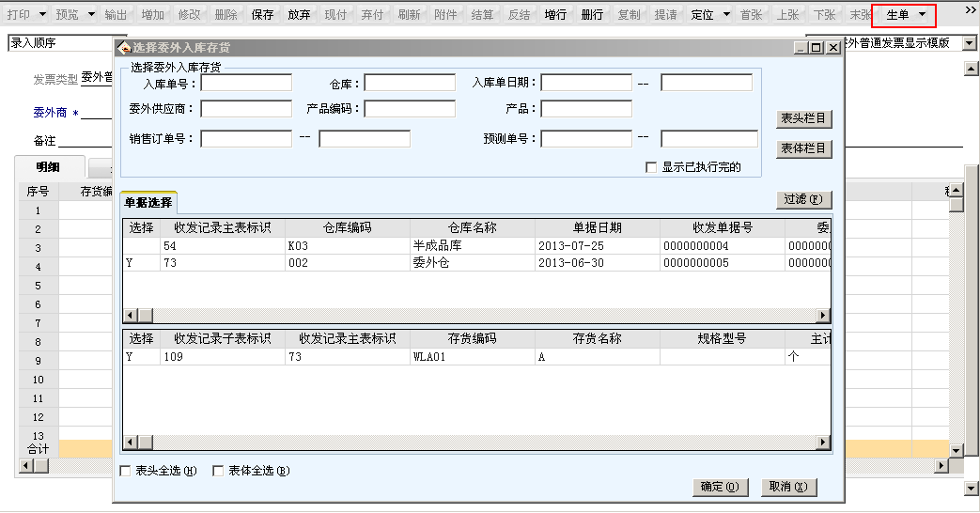Select the 明细 tab in invoice window
980x513 pixels.
tap(48, 167)
